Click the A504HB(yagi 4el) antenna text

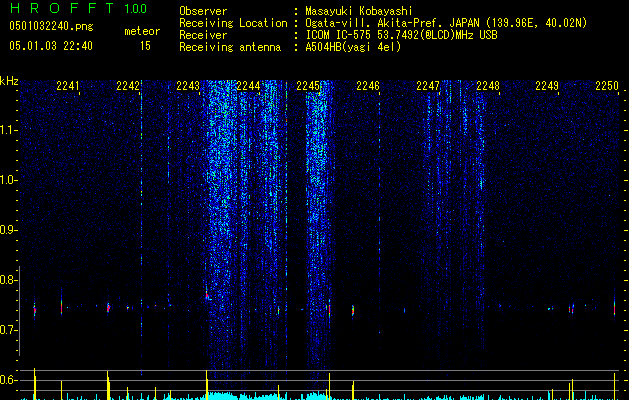click(353, 47)
